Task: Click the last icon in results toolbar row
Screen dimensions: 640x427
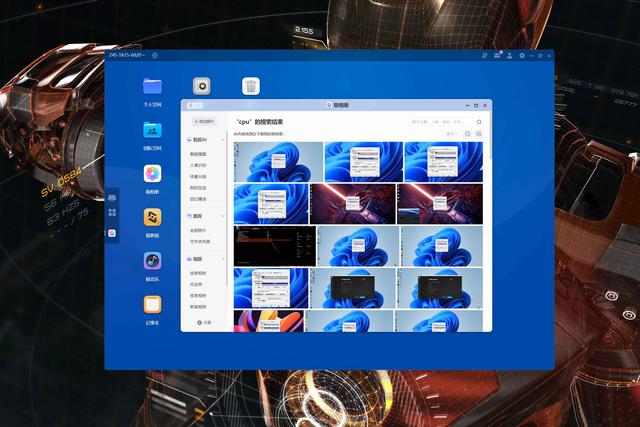Action: (x=479, y=133)
